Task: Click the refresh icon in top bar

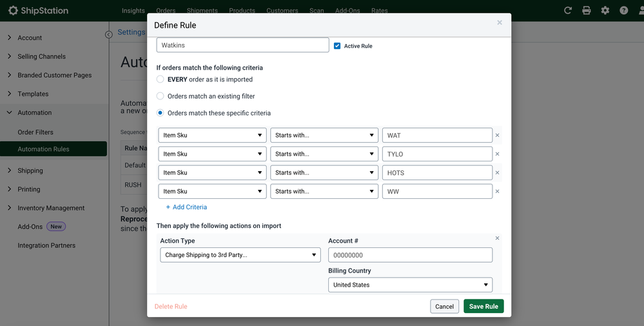Action: pos(567,10)
